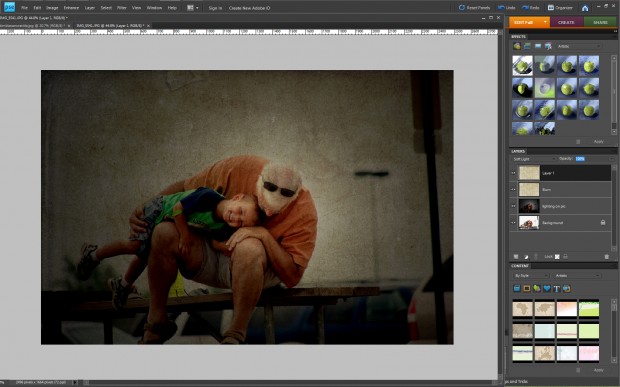The height and width of the screenshot is (387, 620).
Task: Toggle visibility of the lighting layer
Action: pos(513,206)
